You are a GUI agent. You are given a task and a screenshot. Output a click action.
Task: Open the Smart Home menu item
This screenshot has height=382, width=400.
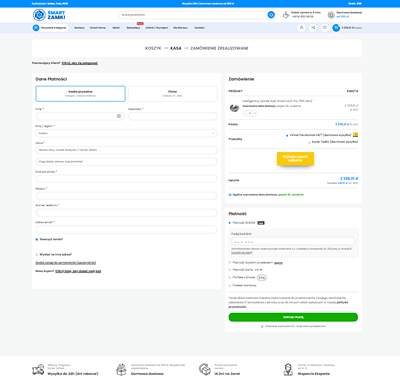coord(98,28)
